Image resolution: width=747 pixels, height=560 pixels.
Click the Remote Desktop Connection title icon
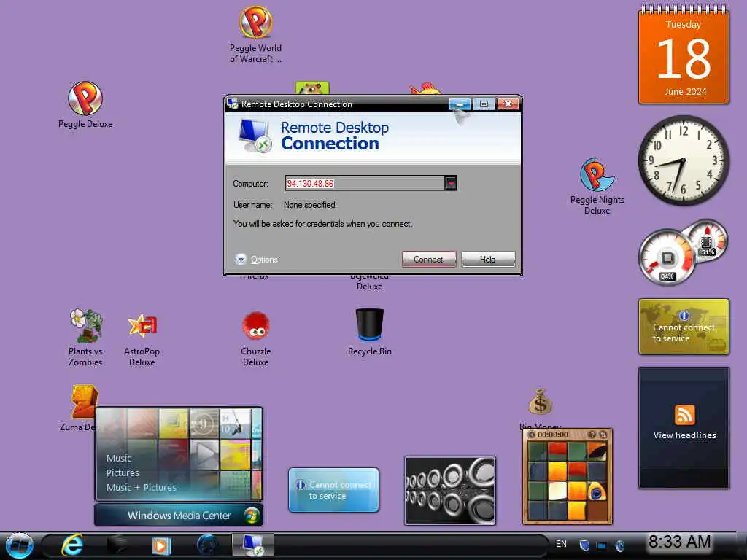pyautogui.click(x=233, y=104)
